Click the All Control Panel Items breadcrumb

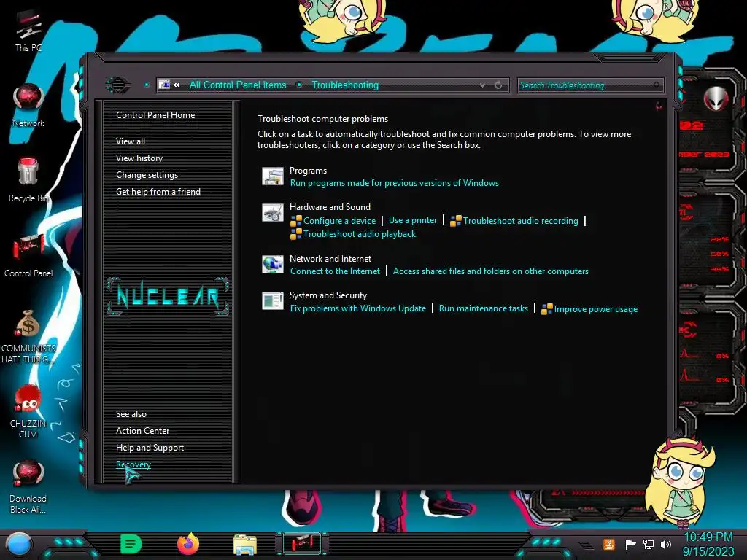tap(238, 85)
